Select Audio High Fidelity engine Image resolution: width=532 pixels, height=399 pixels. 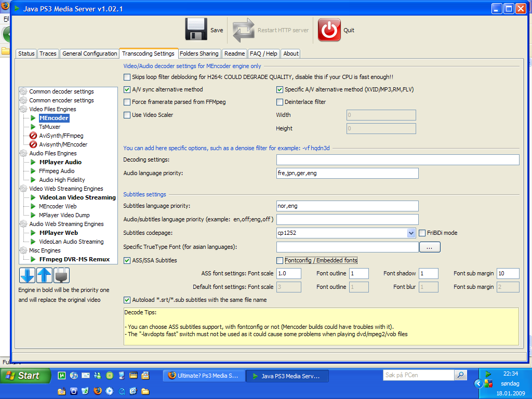tap(62, 180)
